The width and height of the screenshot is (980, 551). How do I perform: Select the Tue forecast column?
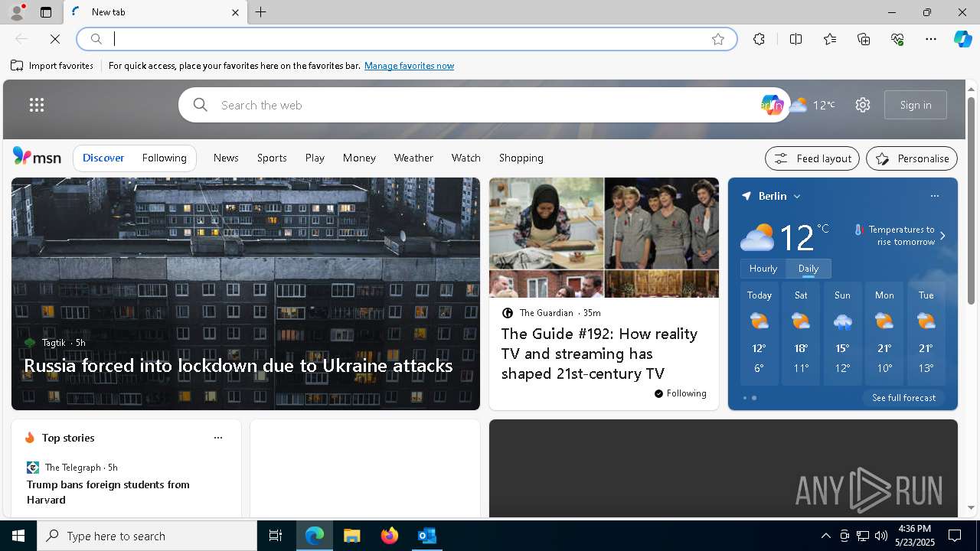(926, 334)
